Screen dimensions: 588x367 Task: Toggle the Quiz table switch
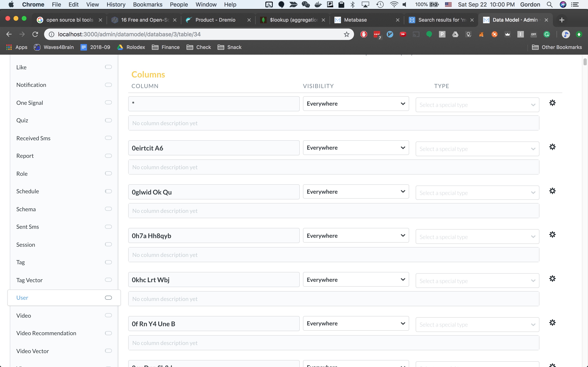[108, 120]
